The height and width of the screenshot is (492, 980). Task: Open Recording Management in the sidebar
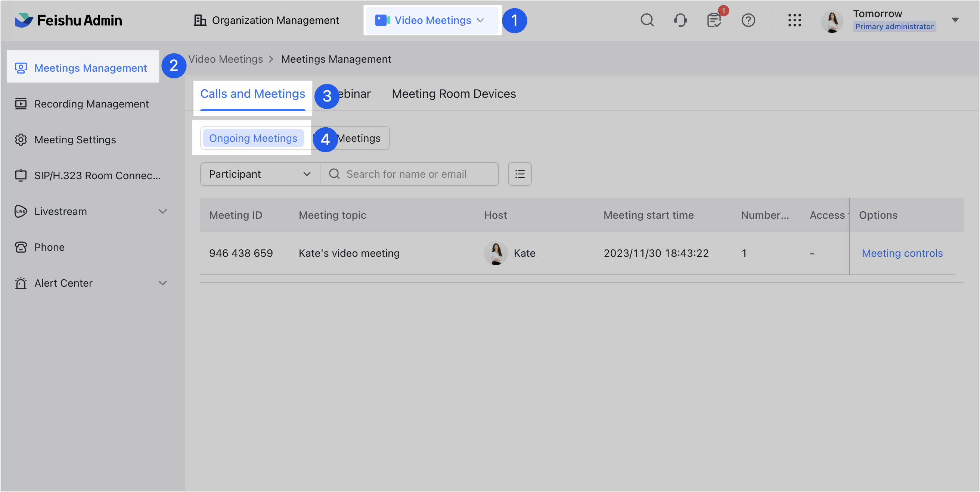point(91,103)
